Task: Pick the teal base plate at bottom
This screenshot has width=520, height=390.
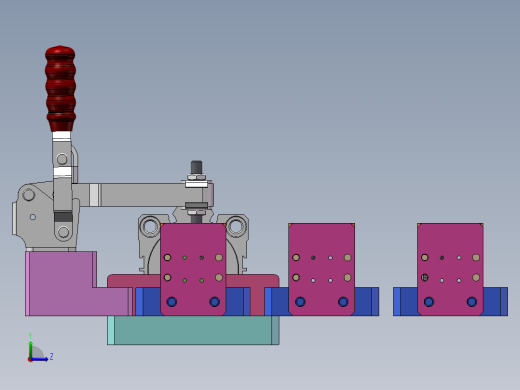Action: pyautogui.click(x=193, y=330)
